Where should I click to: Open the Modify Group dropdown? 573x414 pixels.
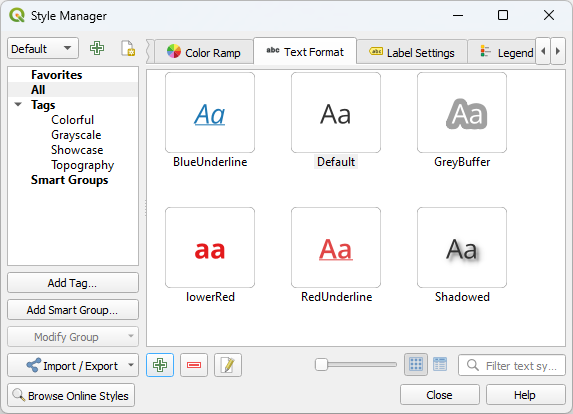(x=73, y=337)
